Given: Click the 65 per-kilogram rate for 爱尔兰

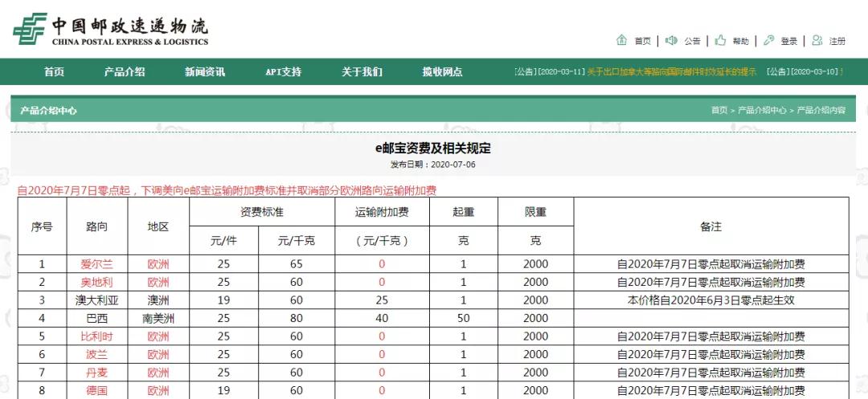Looking at the screenshot, I should click(296, 264).
